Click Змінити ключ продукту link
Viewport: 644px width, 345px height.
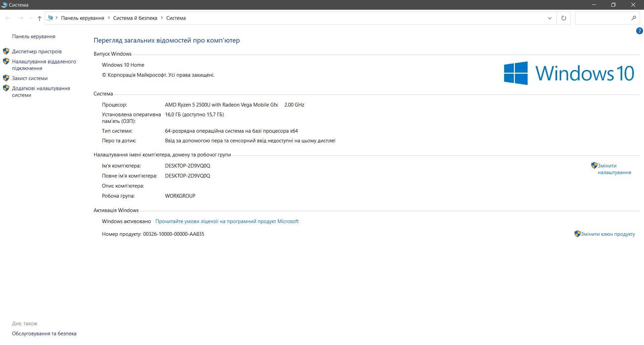[608, 234]
